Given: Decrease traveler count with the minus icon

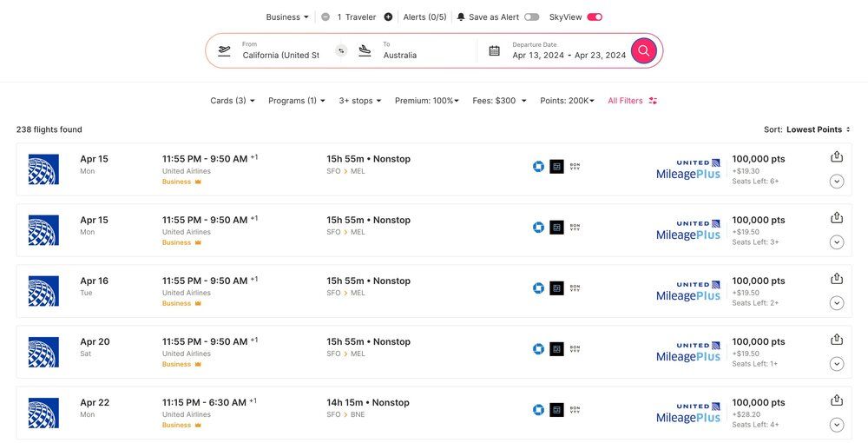Looking at the screenshot, I should click(x=325, y=17).
